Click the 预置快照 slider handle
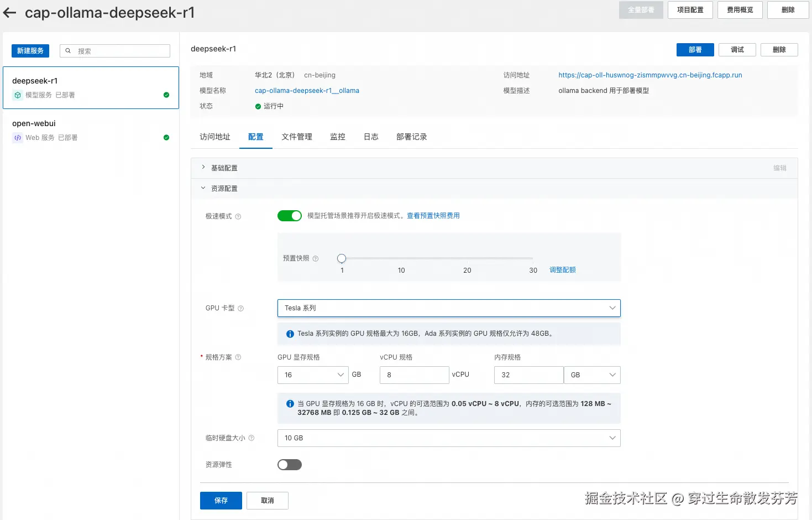Image resolution: width=812 pixels, height=520 pixels. click(342, 258)
